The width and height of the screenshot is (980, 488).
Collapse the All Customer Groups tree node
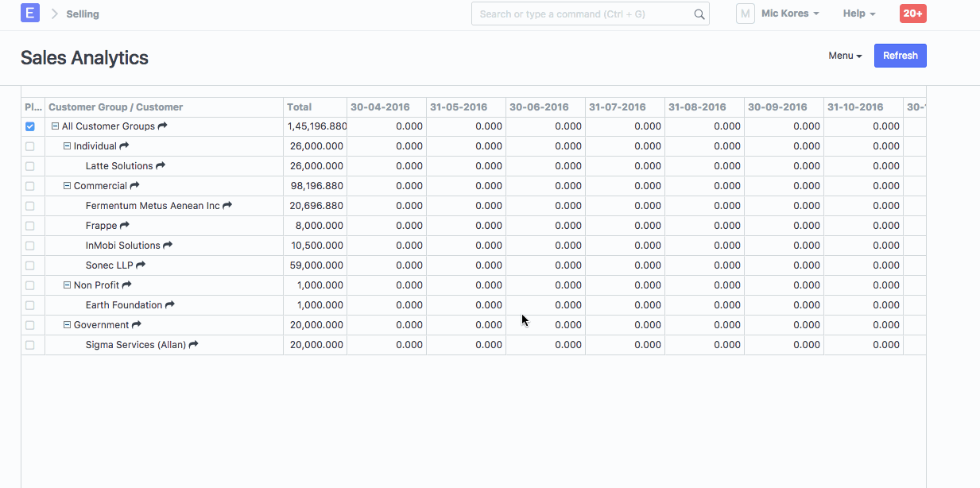(54, 126)
